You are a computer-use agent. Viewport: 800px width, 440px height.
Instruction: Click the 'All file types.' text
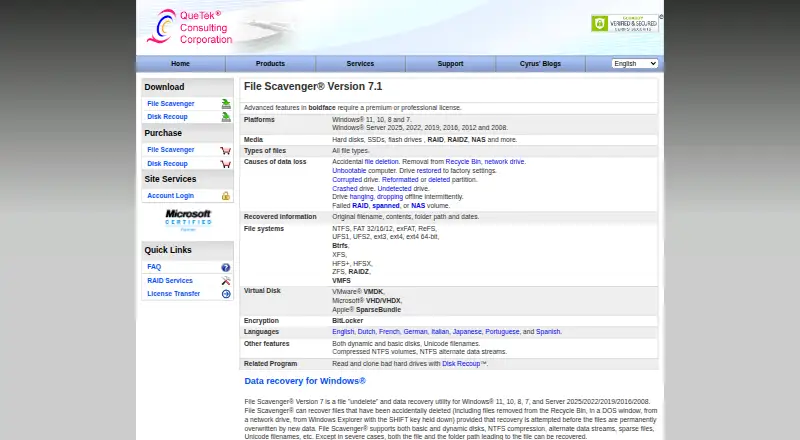click(x=351, y=151)
